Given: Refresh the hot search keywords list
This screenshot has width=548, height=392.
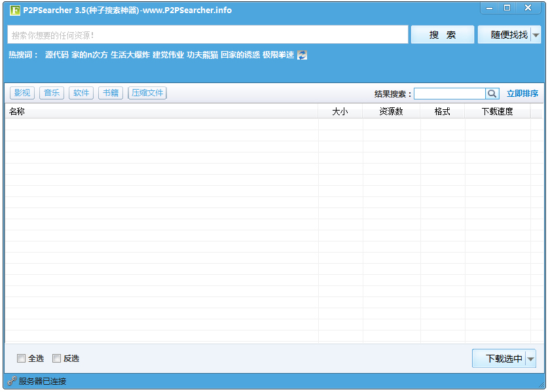Looking at the screenshot, I should [x=302, y=56].
